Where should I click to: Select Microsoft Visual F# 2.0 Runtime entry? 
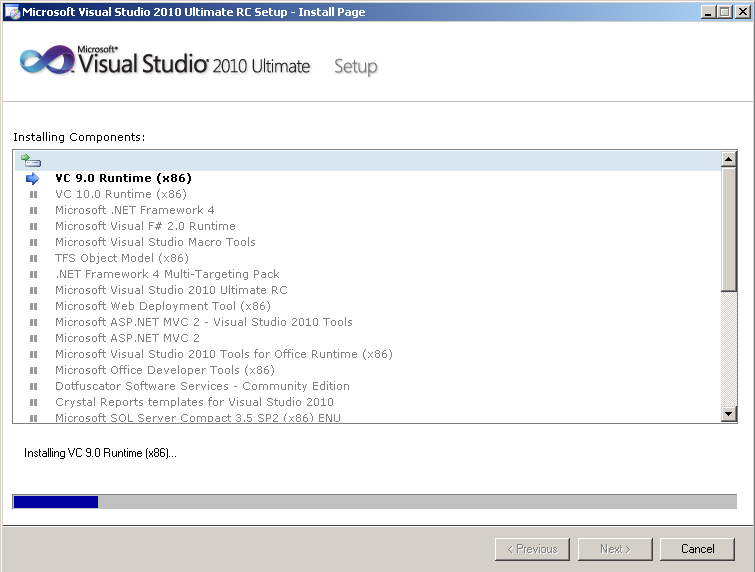145,226
